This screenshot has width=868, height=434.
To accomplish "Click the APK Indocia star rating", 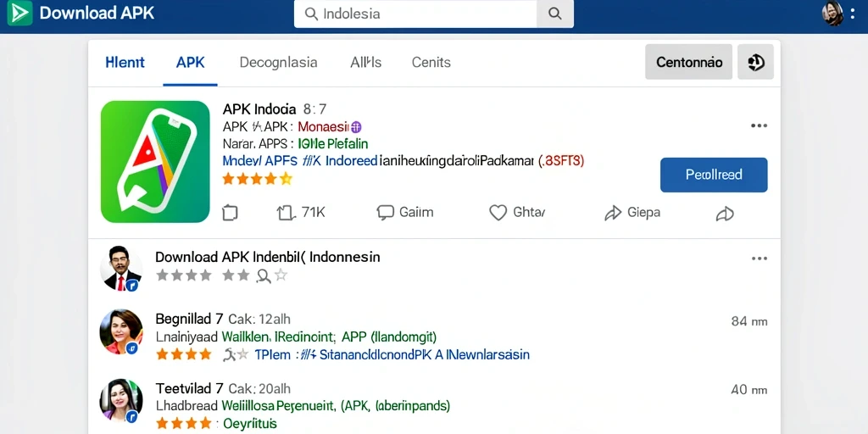I will click(257, 179).
